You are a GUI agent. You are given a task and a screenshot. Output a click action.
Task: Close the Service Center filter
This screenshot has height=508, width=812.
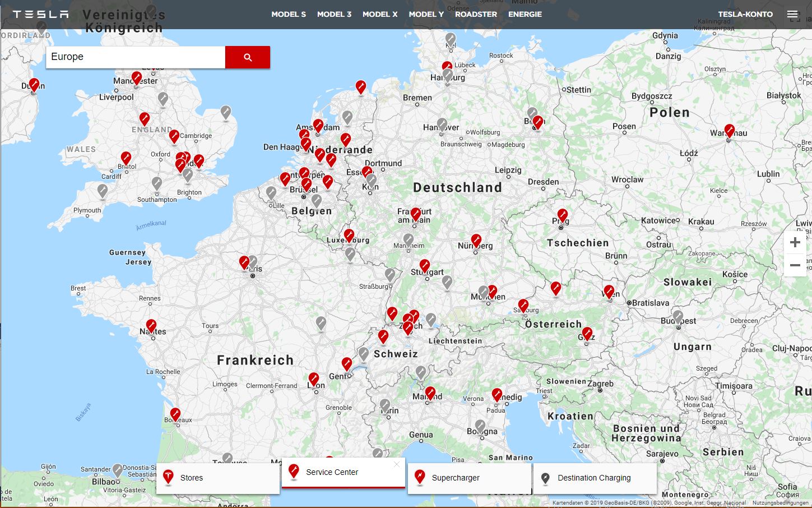click(x=397, y=464)
